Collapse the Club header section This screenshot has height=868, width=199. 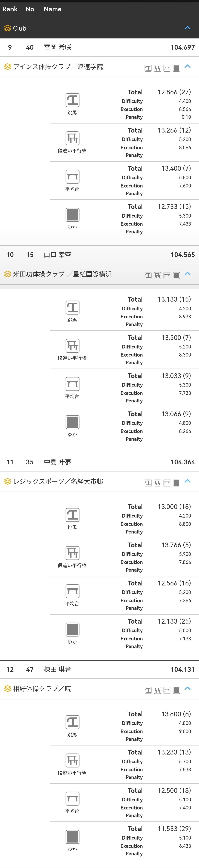point(188,28)
